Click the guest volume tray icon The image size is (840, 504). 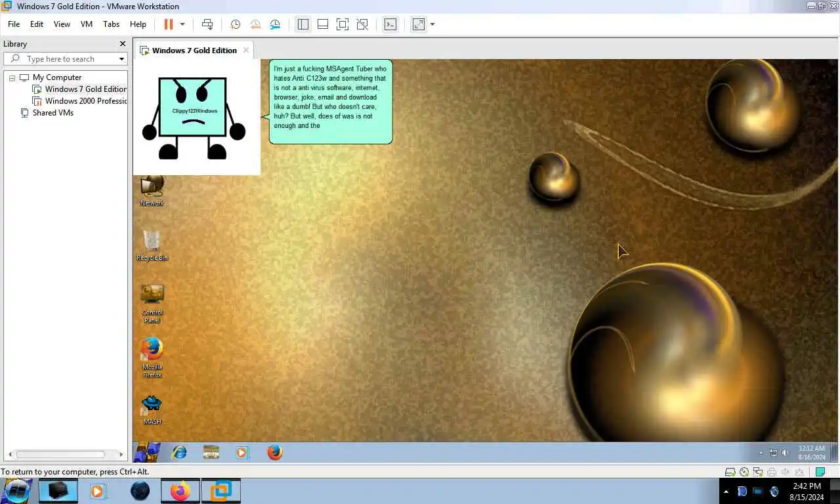point(786,453)
